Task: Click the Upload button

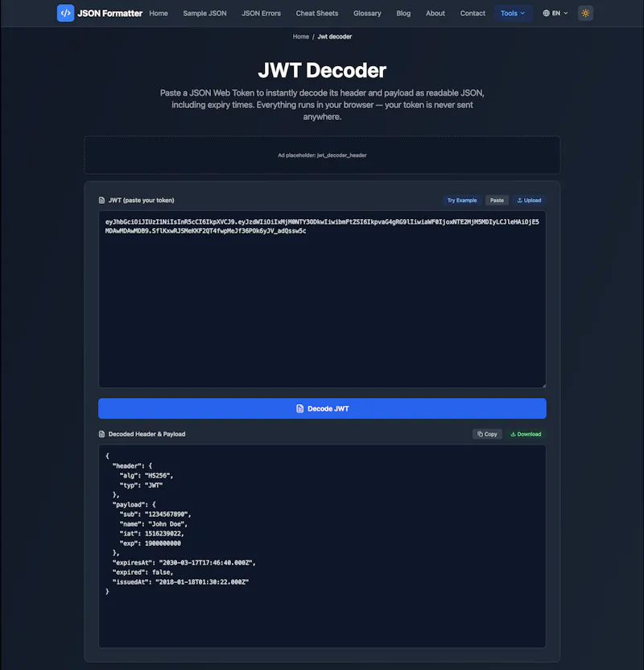Action: (529, 201)
